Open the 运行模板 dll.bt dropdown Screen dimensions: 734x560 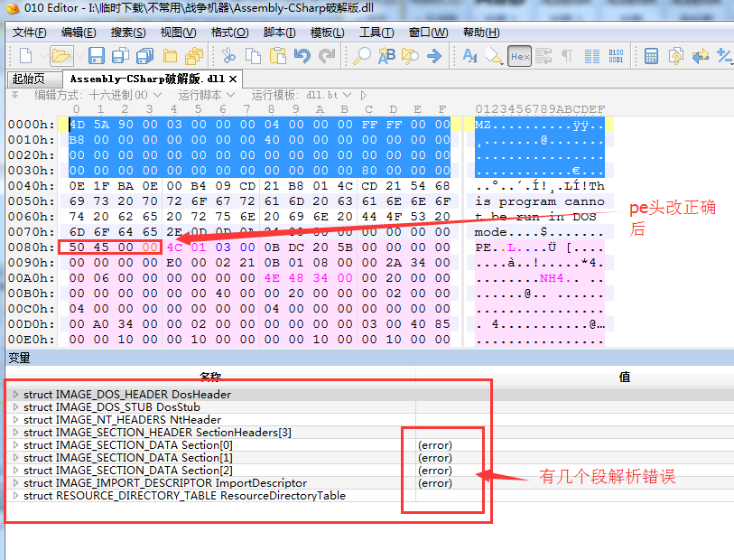point(301,95)
